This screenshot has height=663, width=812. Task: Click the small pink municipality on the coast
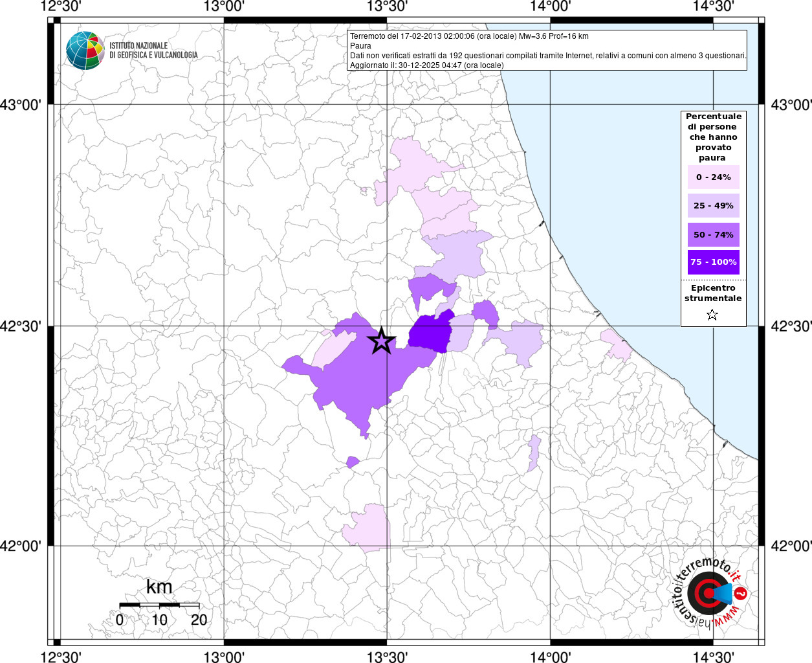click(x=617, y=344)
